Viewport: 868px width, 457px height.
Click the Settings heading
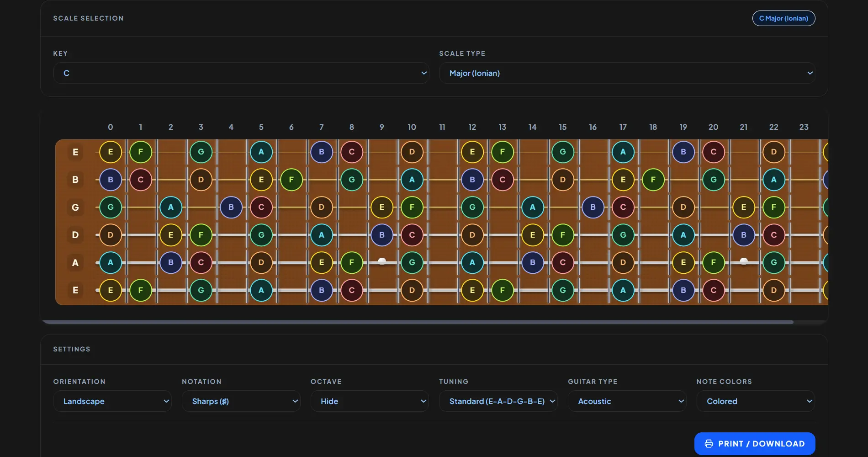(x=72, y=349)
